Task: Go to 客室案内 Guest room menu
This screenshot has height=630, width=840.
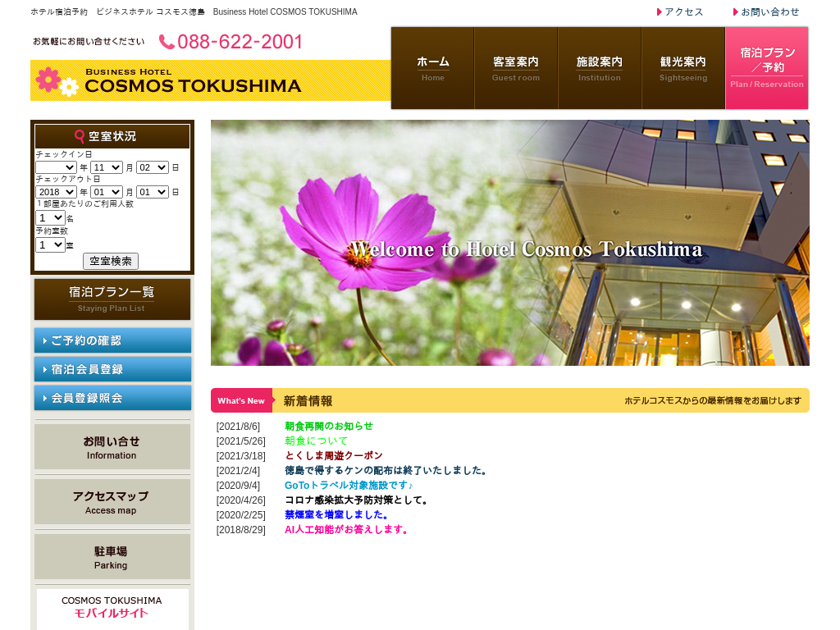Action: click(x=516, y=68)
